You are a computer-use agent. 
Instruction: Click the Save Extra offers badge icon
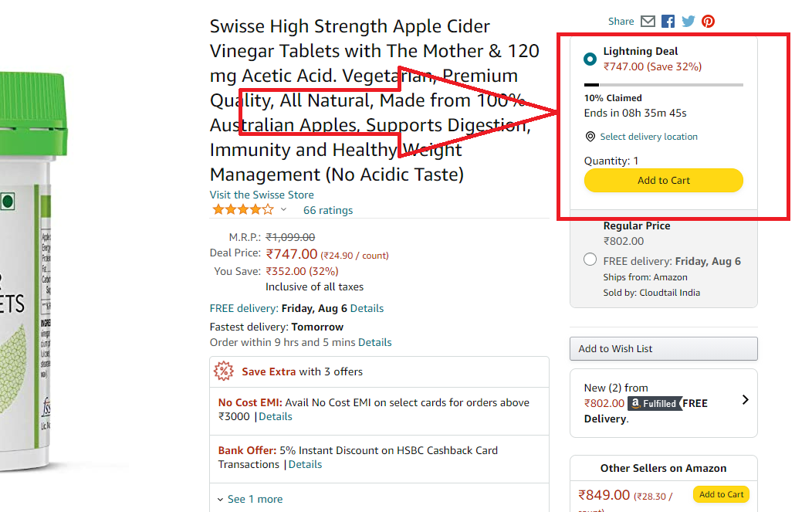click(x=224, y=371)
